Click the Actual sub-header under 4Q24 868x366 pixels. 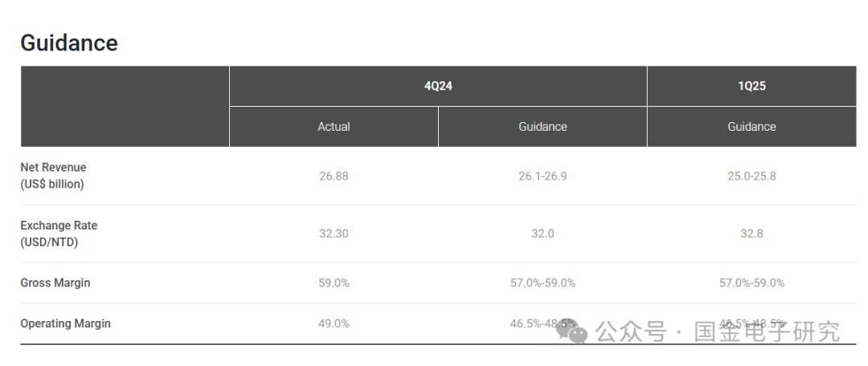click(x=334, y=127)
